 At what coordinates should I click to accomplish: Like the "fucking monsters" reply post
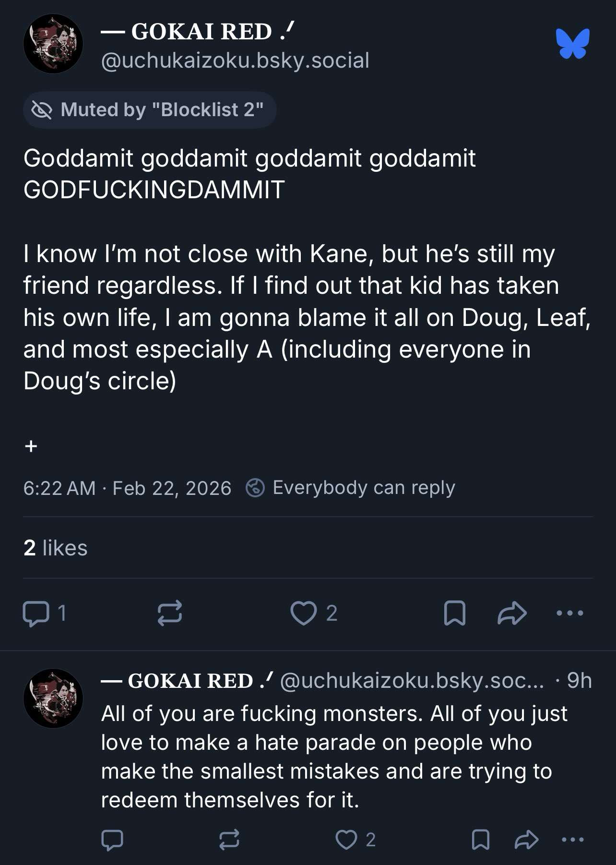pos(346,840)
